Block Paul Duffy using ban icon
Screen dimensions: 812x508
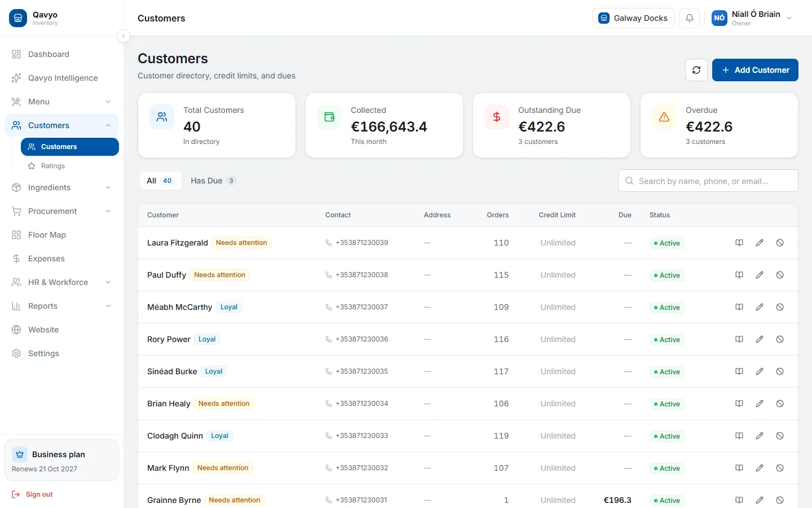pos(780,275)
